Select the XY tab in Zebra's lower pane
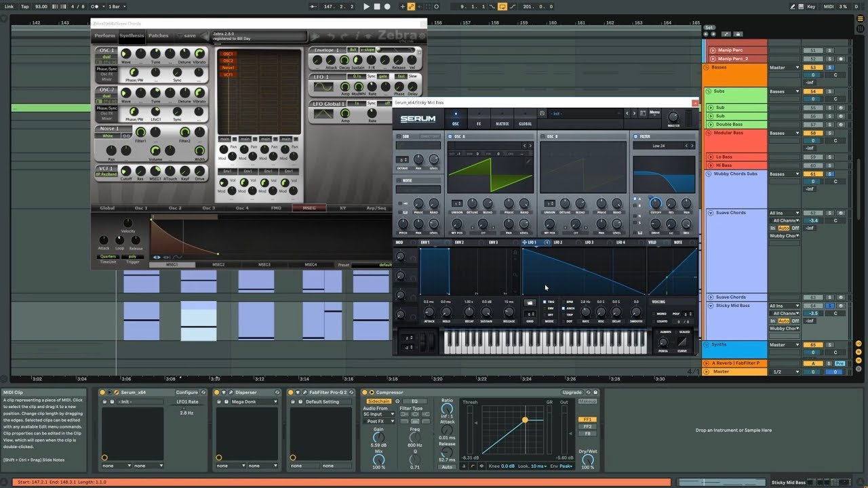Viewport: 868px width, 488px height. (x=342, y=208)
